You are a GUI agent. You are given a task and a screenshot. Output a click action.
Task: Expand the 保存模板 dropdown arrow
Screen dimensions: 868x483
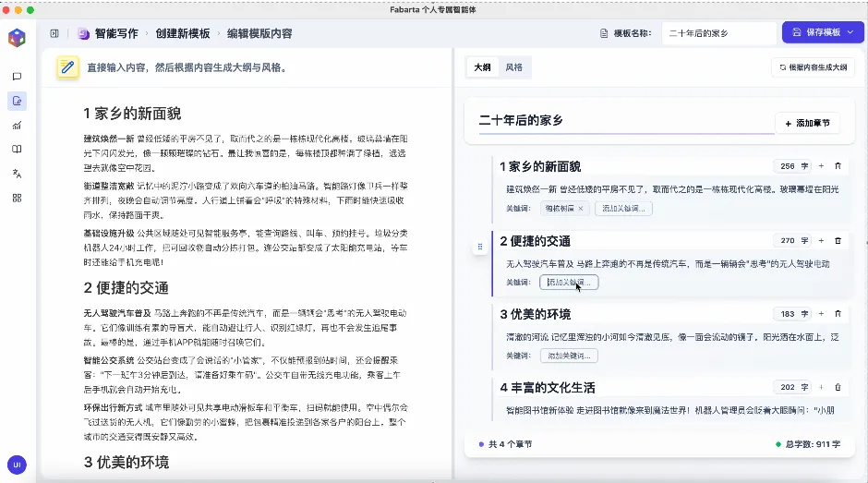pyautogui.click(x=849, y=32)
